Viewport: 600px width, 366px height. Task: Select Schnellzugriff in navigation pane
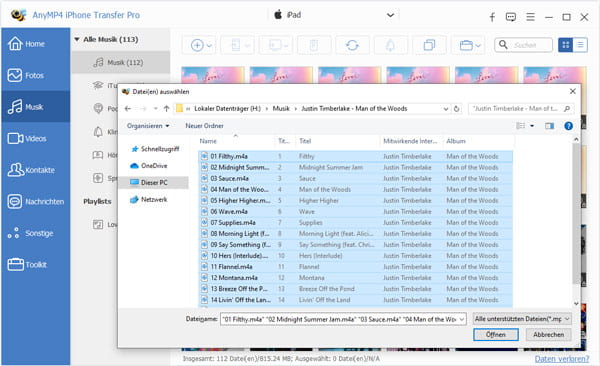pyautogui.click(x=156, y=149)
